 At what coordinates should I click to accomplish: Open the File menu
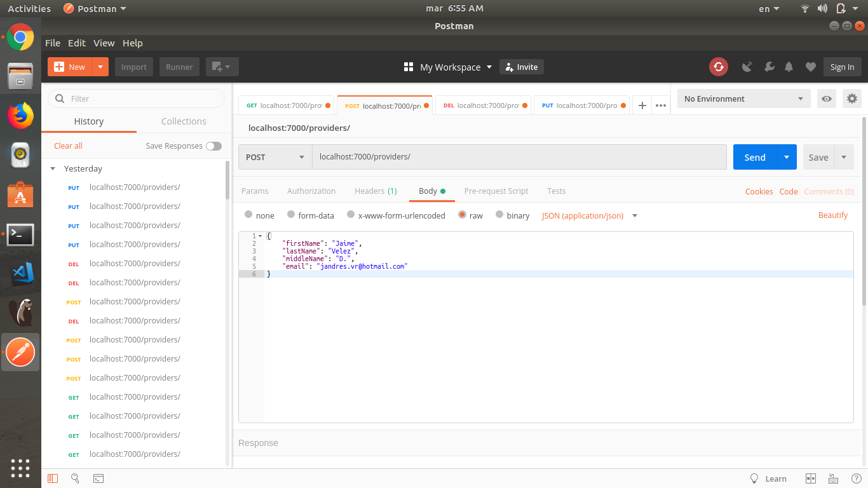point(53,43)
